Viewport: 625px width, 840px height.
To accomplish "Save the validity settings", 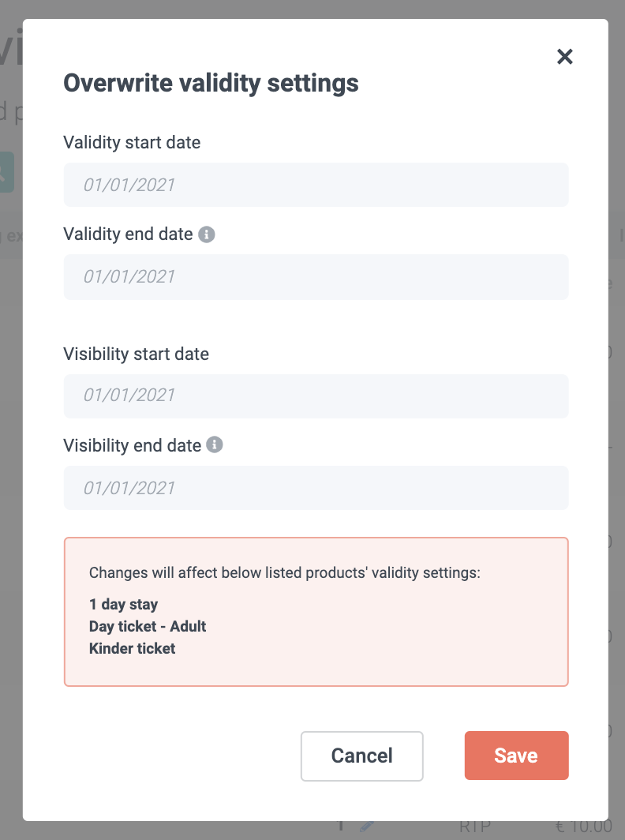I will (516, 756).
